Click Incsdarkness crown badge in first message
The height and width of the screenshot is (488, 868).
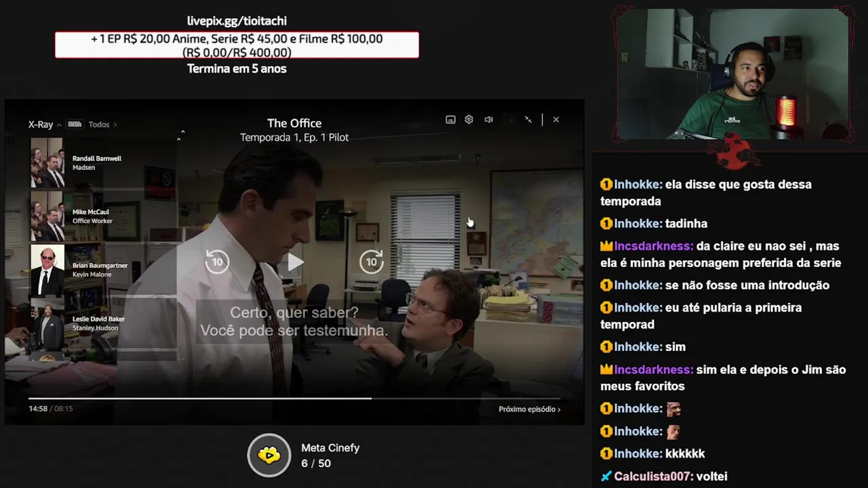(606, 246)
